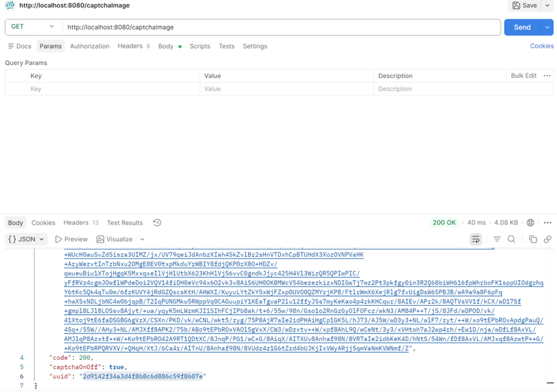Click the filter response icon
Viewport: 557px width, 392px height.
pos(496,239)
